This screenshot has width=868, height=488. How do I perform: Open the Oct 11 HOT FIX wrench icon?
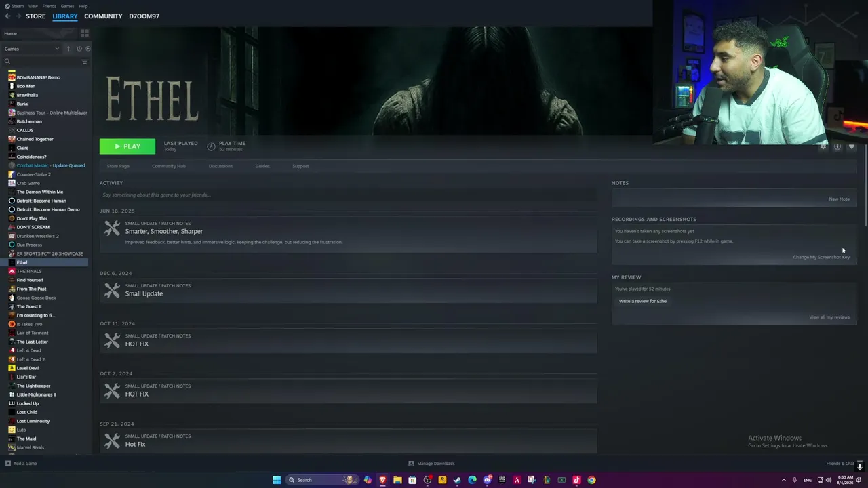(112, 341)
